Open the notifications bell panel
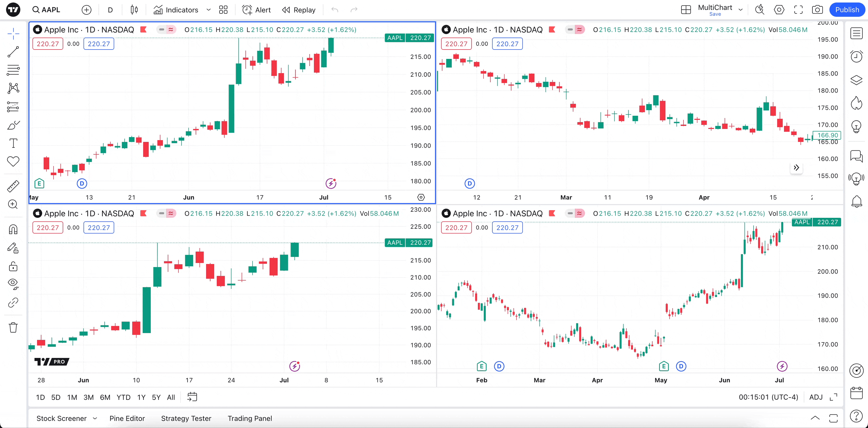Viewport: 868px width, 428px height. pos(856,201)
